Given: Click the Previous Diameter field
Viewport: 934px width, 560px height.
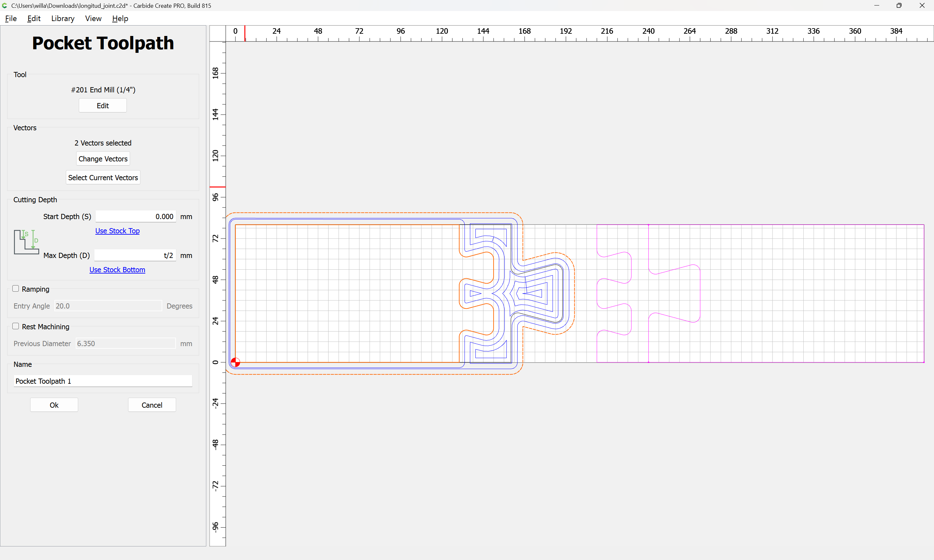Looking at the screenshot, I should point(125,344).
